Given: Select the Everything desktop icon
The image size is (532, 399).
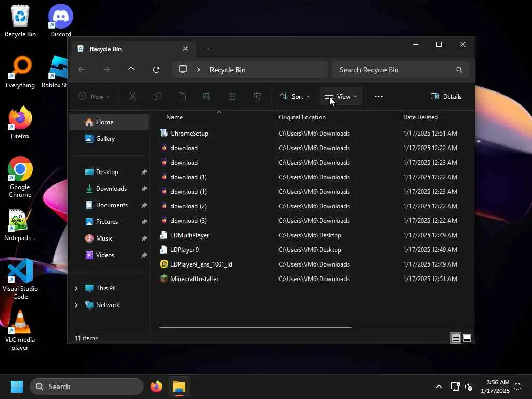Looking at the screenshot, I should click(x=20, y=72).
